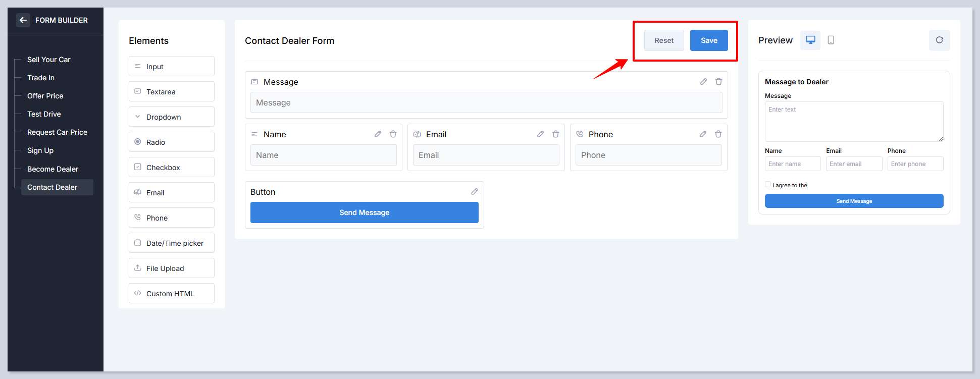
Task: Edit the Message field with pencil icon
Action: pos(703,82)
